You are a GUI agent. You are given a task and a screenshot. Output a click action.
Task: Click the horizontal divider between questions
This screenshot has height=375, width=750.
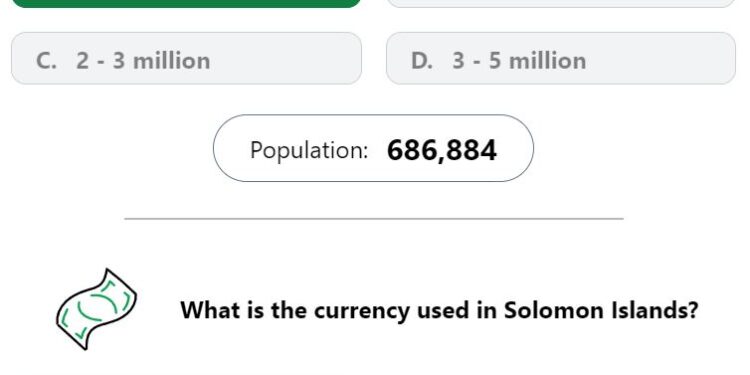coord(374,219)
